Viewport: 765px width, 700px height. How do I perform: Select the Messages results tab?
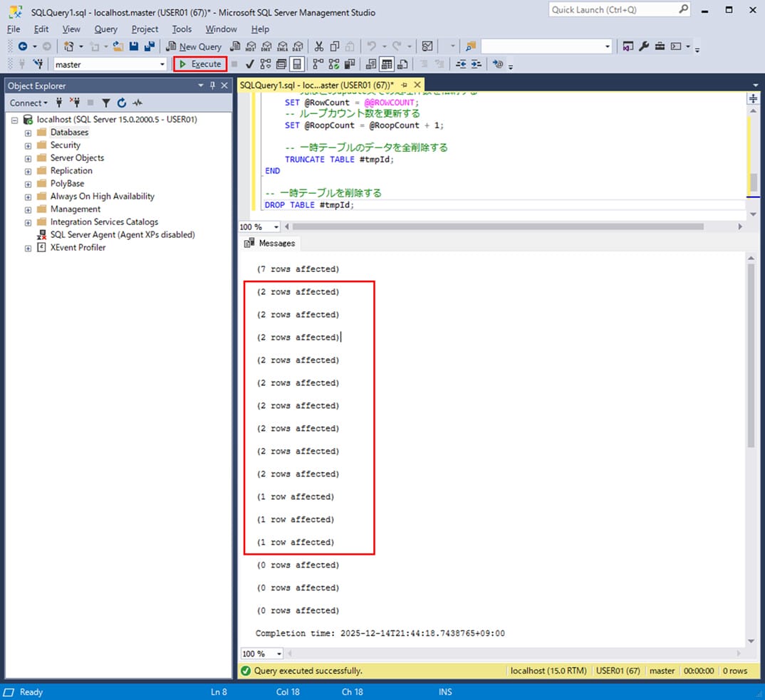270,243
